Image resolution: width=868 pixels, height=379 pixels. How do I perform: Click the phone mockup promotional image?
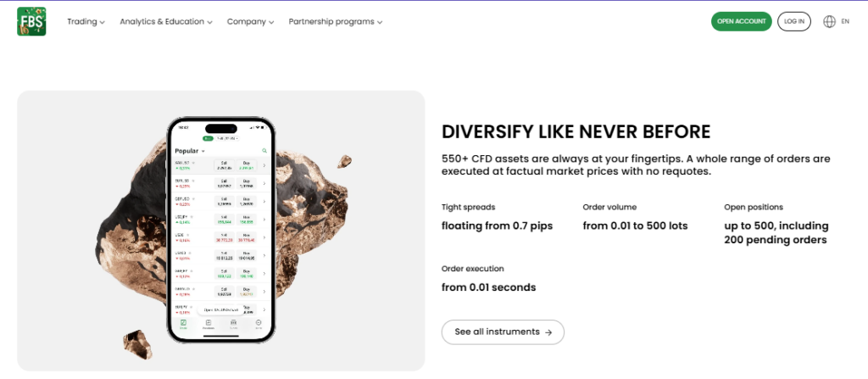pyautogui.click(x=221, y=231)
